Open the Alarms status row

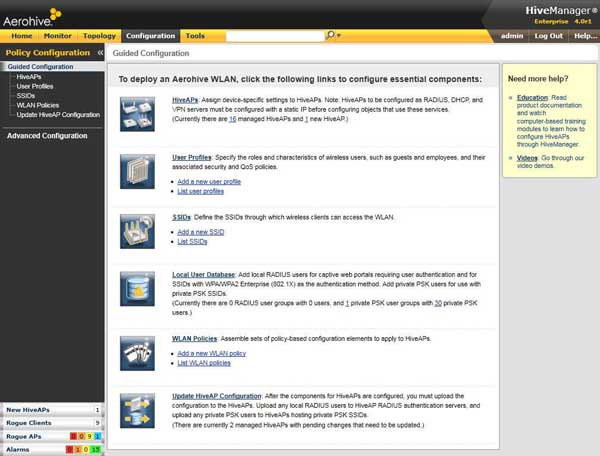tap(52, 450)
